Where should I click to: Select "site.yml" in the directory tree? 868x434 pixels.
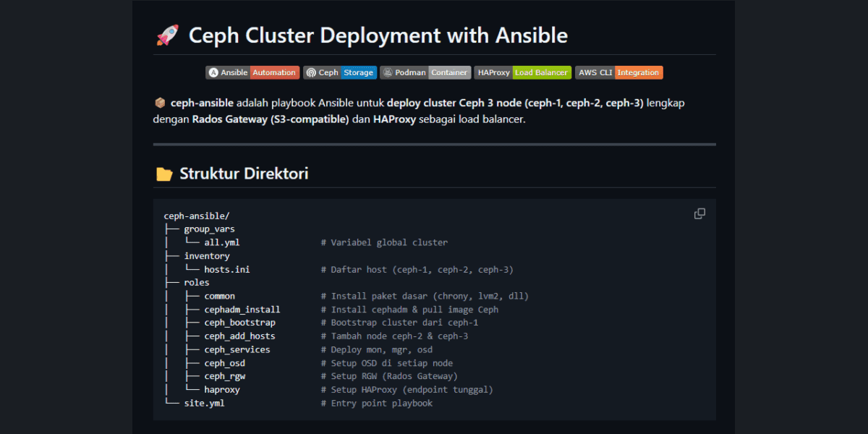click(x=205, y=403)
